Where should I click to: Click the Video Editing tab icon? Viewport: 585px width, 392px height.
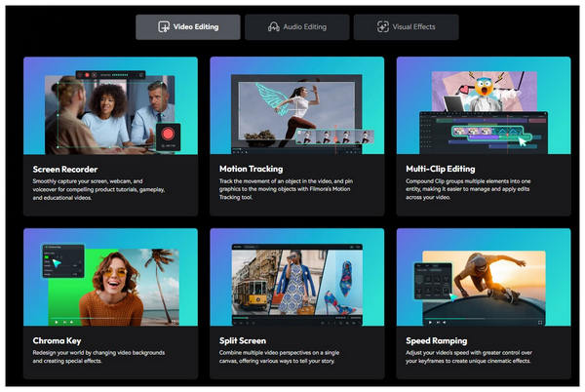click(162, 27)
